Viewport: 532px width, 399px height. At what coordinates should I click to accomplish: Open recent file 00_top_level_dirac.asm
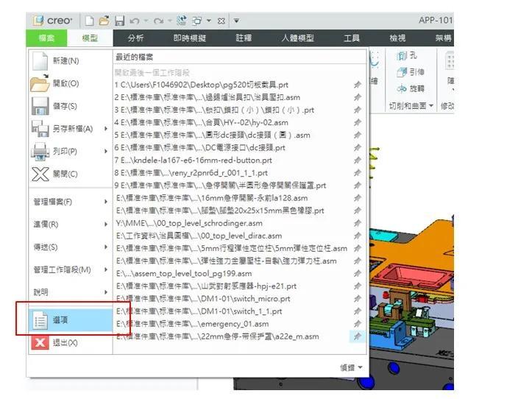(199, 236)
